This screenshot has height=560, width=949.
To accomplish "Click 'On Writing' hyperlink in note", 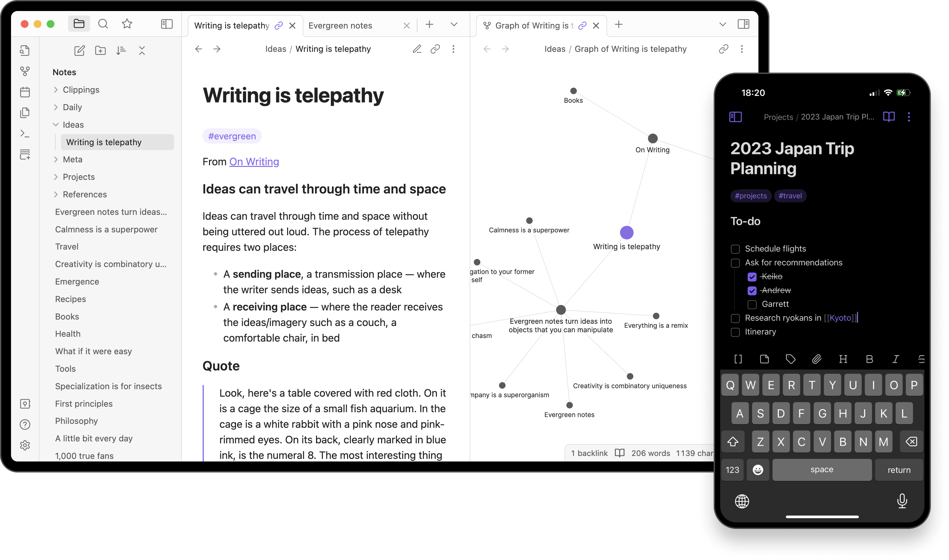I will click(254, 161).
